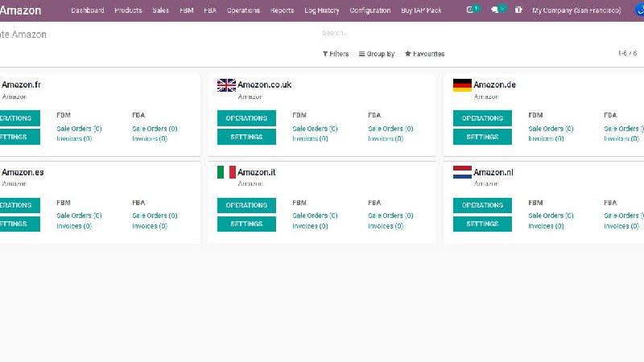Open FBM Invoices (0) on Amazon.es

click(74, 226)
